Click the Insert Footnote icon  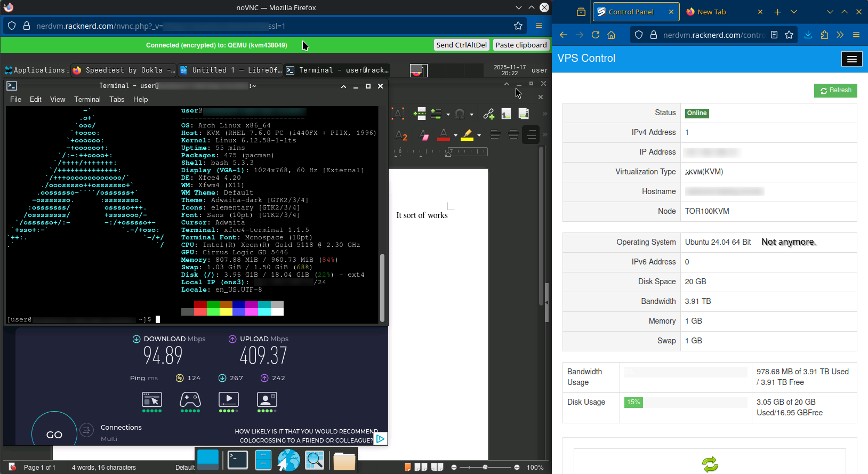[x=506, y=114]
